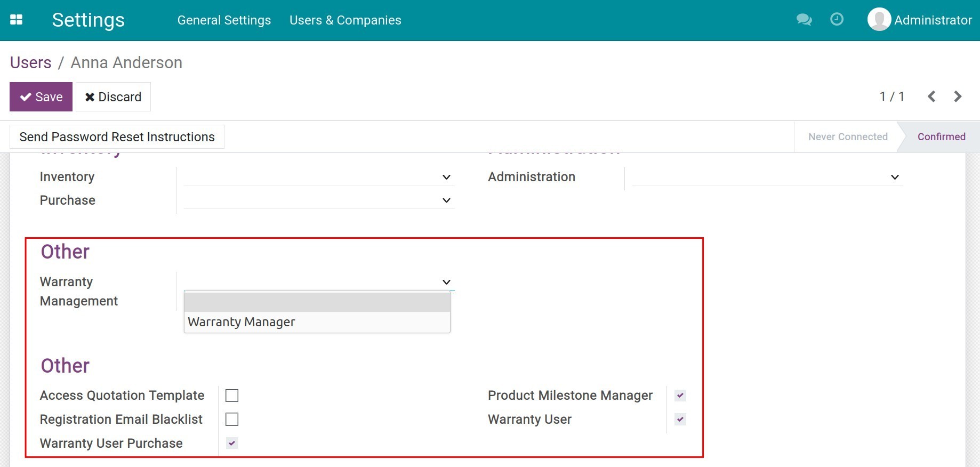The height and width of the screenshot is (467, 980).
Task: Expand the Purchase access dropdown
Action: click(318, 200)
